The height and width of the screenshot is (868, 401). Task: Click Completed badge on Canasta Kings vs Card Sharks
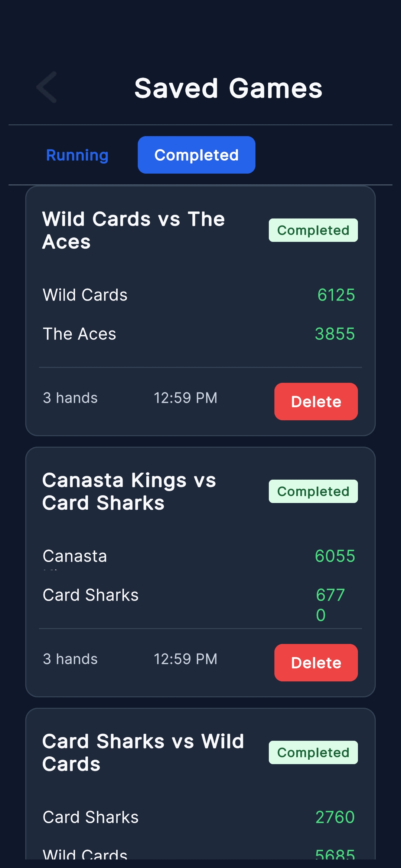click(313, 491)
